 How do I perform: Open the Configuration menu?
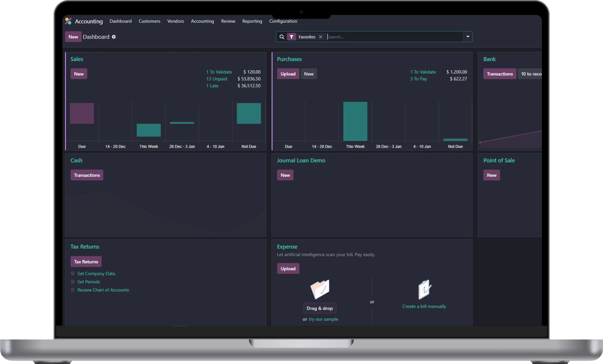[283, 21]
